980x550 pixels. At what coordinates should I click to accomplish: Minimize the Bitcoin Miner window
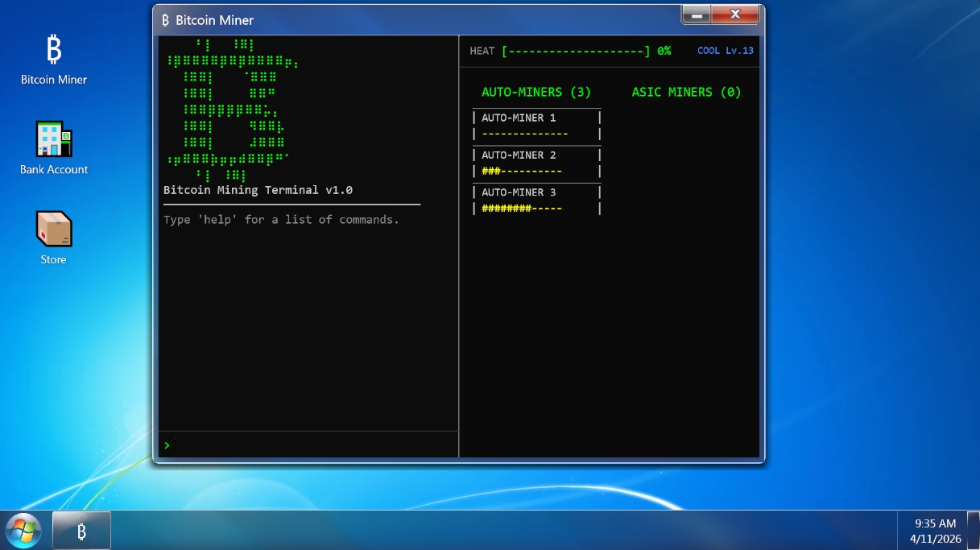pyautogui.click(x=697, y=14)
